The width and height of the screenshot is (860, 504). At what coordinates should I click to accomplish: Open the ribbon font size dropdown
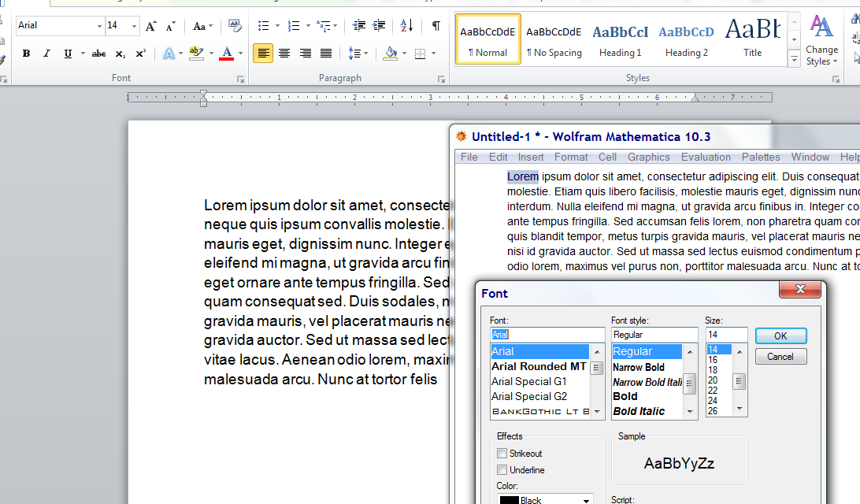(x=134, y=26)
